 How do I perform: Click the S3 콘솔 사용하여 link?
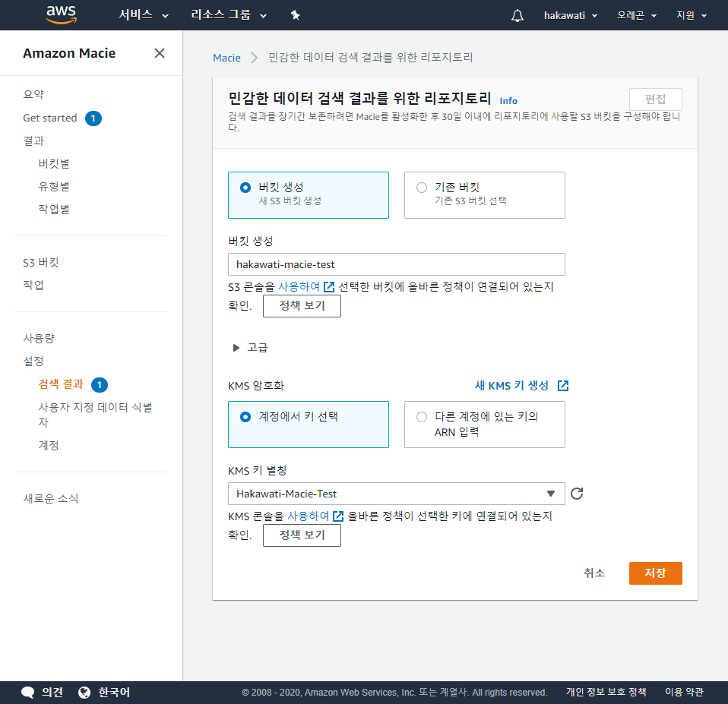[x=299, y=287]
